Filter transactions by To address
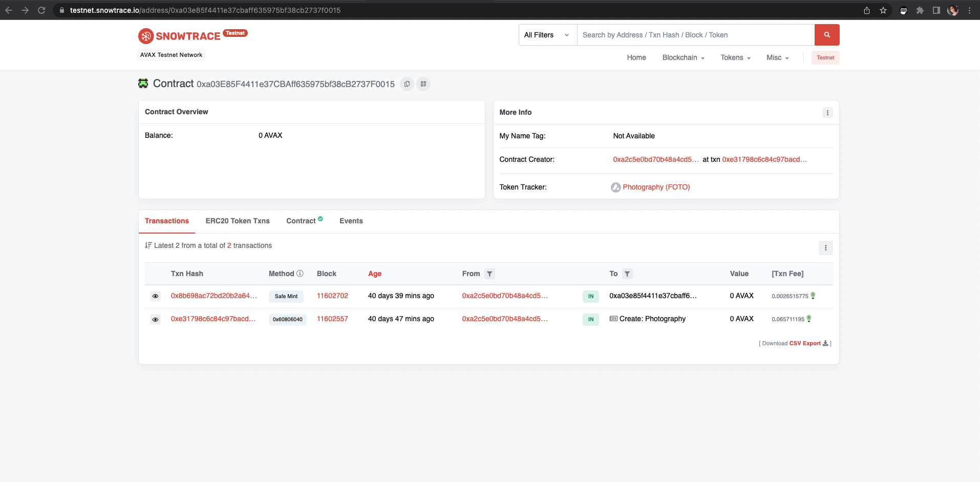 [627, 274]
